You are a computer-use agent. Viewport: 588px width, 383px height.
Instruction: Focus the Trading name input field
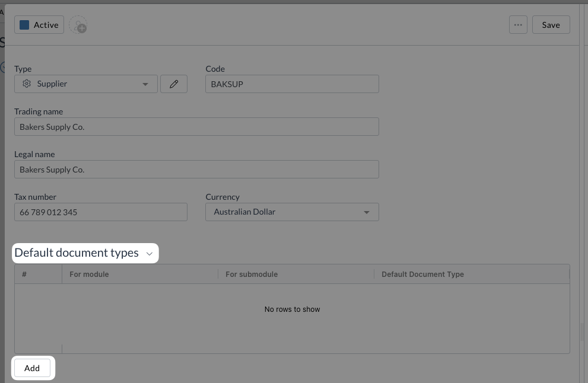pos(196,127)
